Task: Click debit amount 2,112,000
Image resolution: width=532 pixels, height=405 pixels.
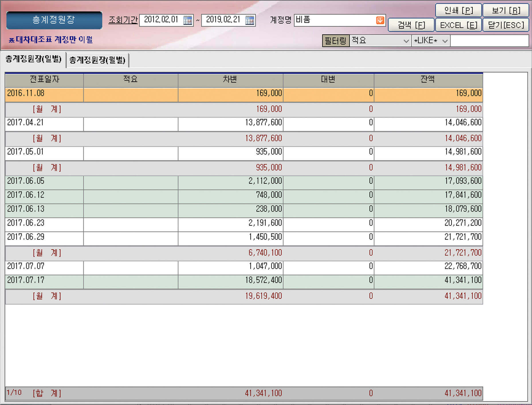Action: 265,181
